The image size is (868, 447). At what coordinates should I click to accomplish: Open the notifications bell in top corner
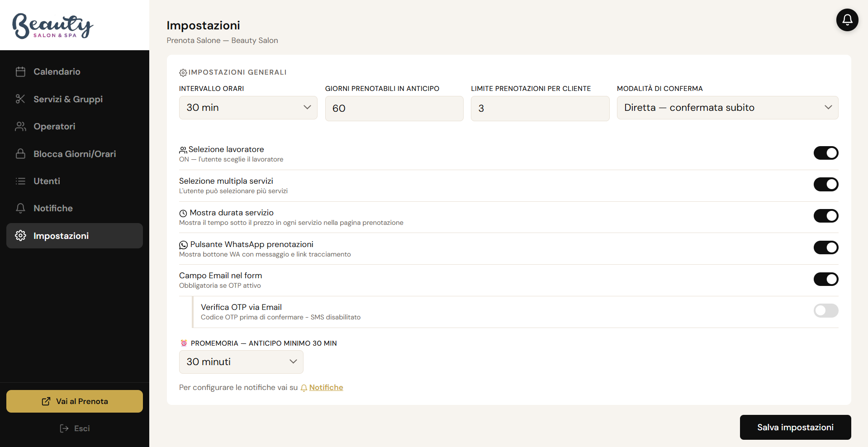point(847,20)
